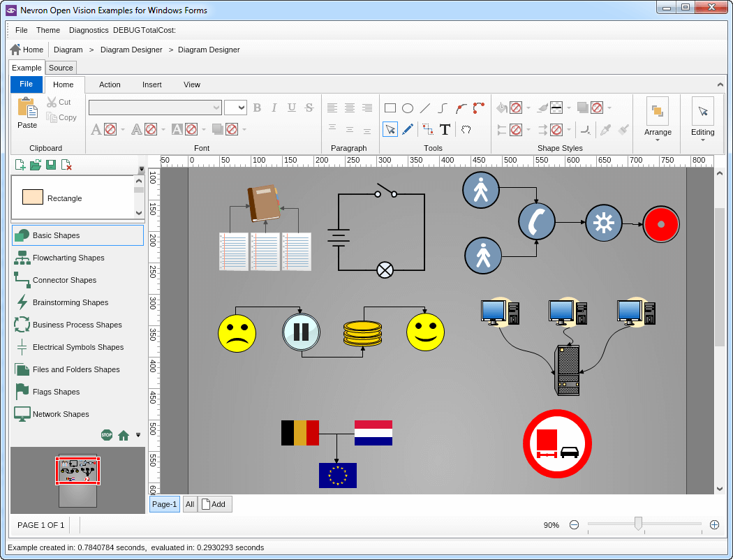Open the font family dropdown
The image size is (733, 560).
tap(216, 108)
